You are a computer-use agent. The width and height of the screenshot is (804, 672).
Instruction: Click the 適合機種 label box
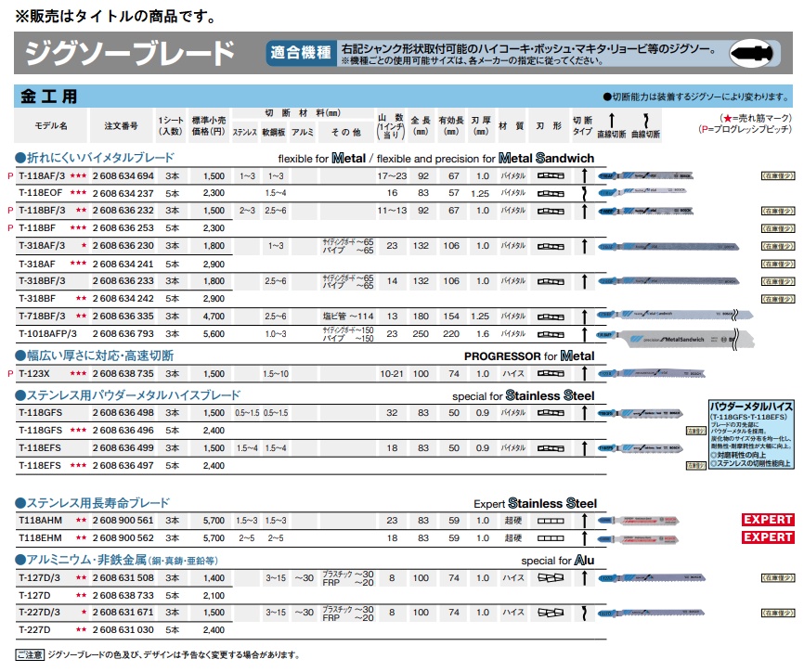[x=299, y=53]
